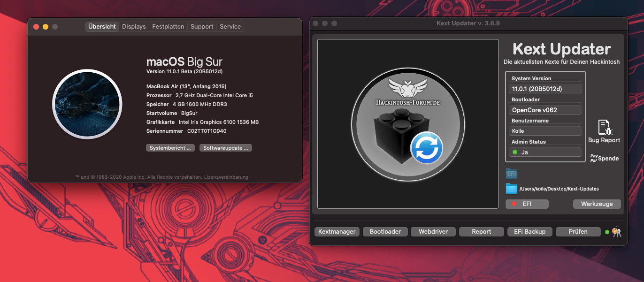Minimize the About This Mac window

(46, 27)
